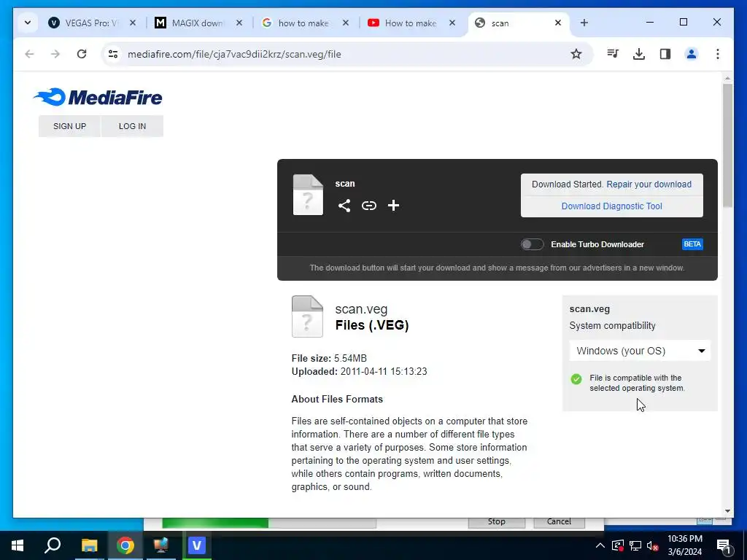
Task: Open the Windows Start menu
Action: [x=18, y=545]
